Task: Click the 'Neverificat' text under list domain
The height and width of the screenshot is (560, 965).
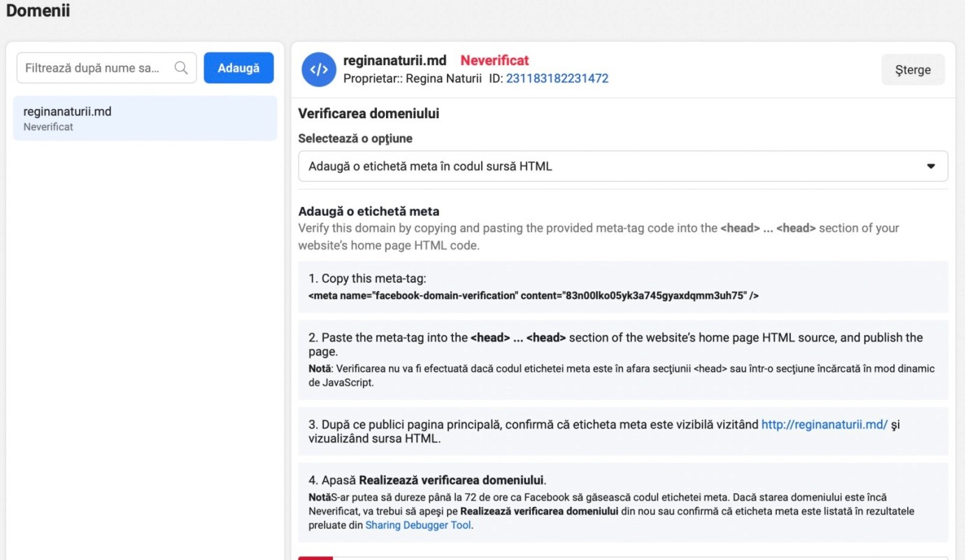Action: tap(48, 127)
